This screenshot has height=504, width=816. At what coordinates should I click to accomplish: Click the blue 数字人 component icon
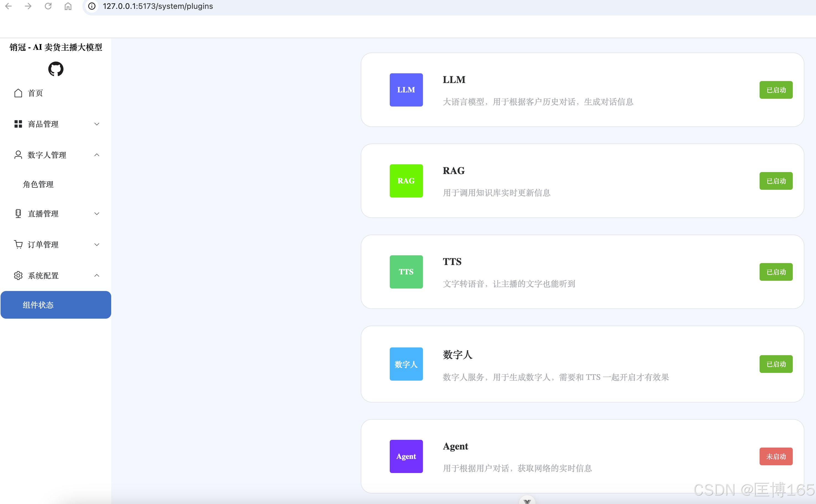(406, 364)
